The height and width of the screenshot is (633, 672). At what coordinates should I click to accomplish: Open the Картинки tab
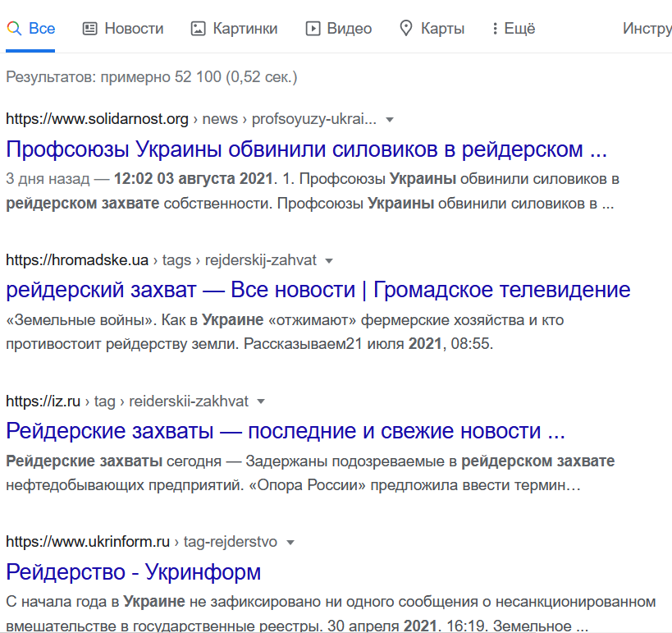234,28
